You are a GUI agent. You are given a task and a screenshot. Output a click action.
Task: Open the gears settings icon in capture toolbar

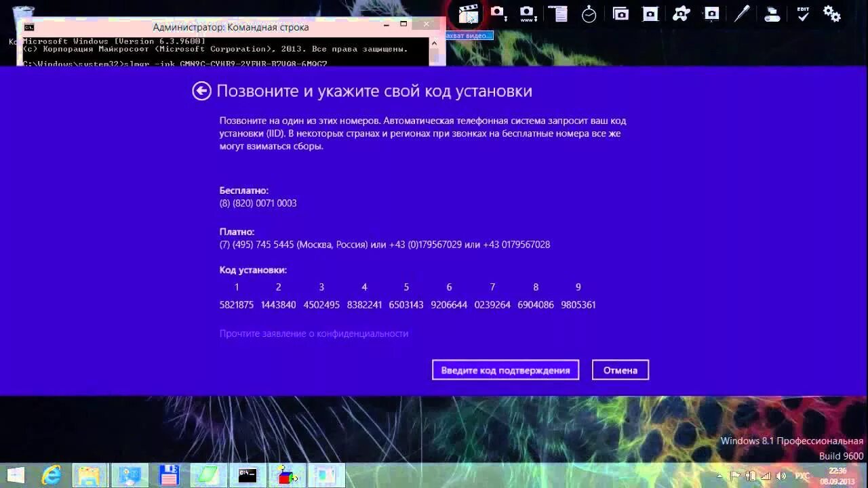pos(832,14)
